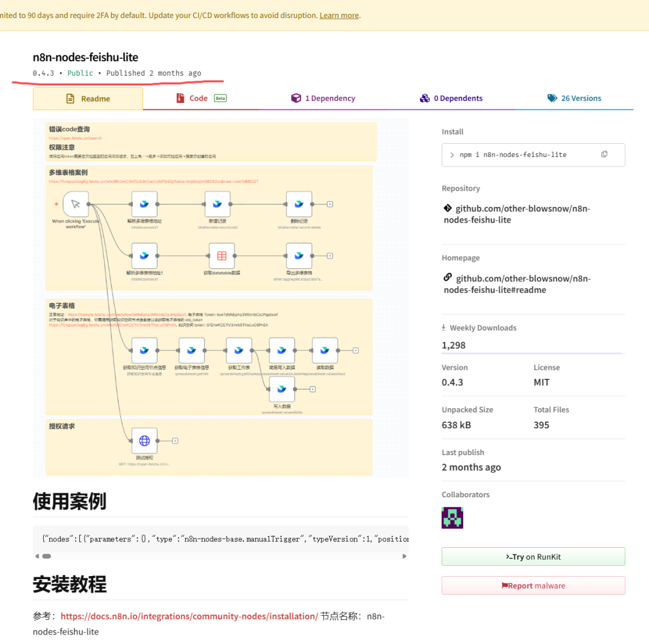The height and width of the screenshot is (644, 649).
Task: Click the package icon on the Dependency tab
Action: [x=296, y=98]
